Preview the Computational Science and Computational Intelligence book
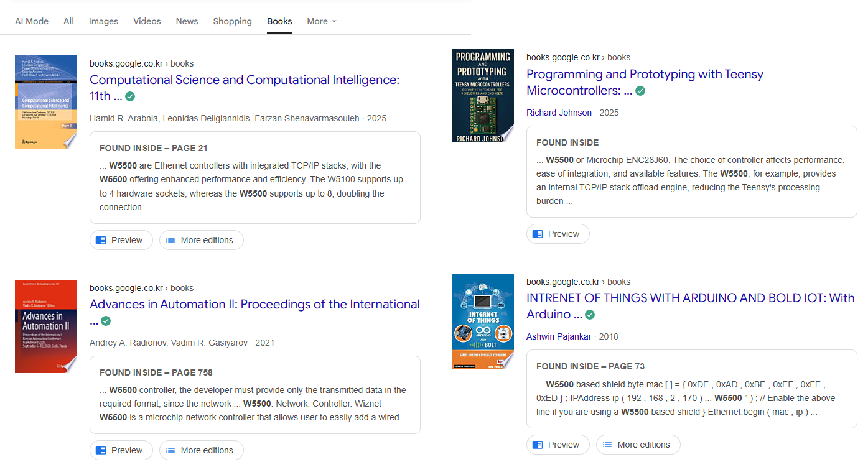This screenshot has width=868, height=467. pyautogui.click(x=121, y=240)
